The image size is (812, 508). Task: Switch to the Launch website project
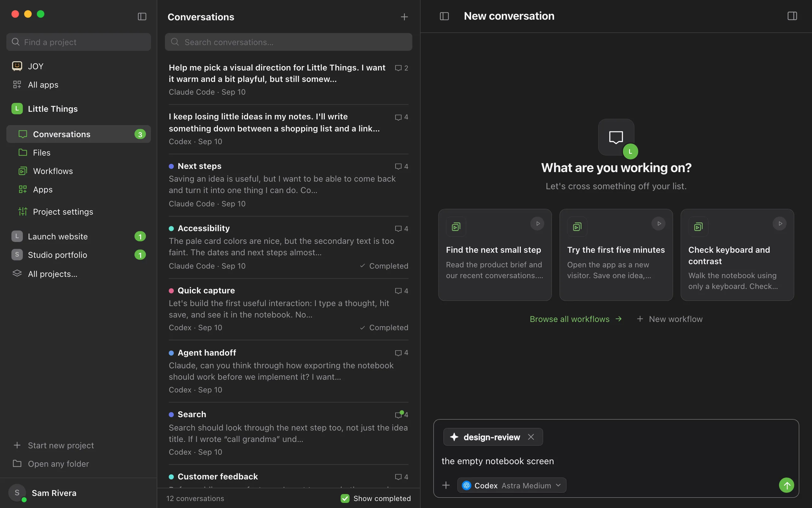[79, 237]
